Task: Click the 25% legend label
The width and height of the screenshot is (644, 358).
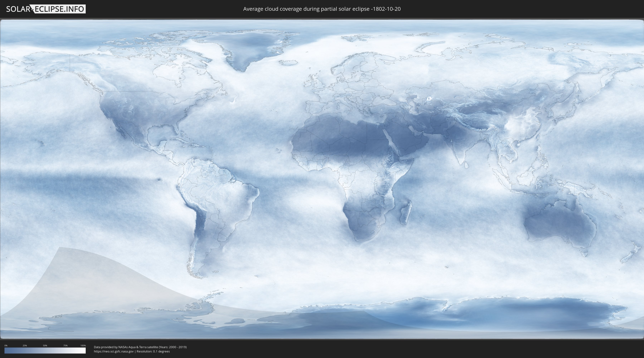Action: (x=25, y=345)
